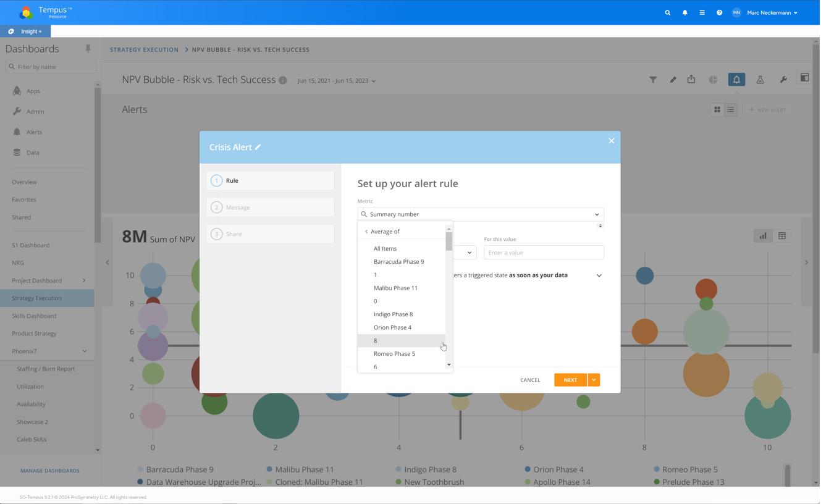Go to the Share step
The height and width of the screenshot is (504, 821).
(271, 233)
